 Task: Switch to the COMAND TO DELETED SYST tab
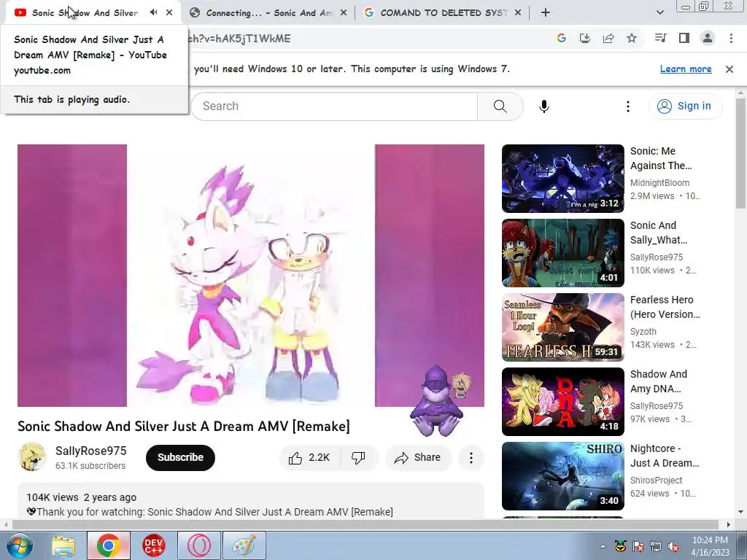coord(443,13)
